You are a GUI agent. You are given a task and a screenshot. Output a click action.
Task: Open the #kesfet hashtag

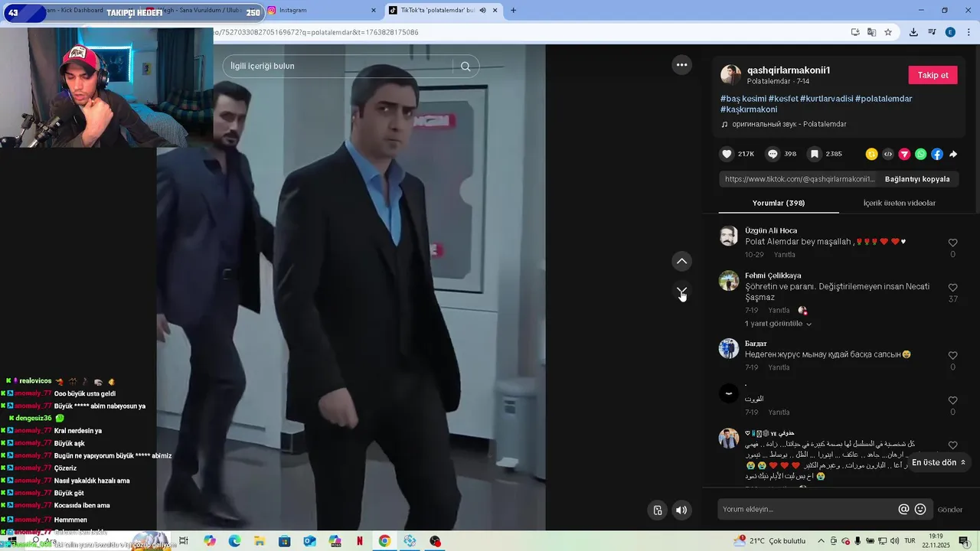782,99
